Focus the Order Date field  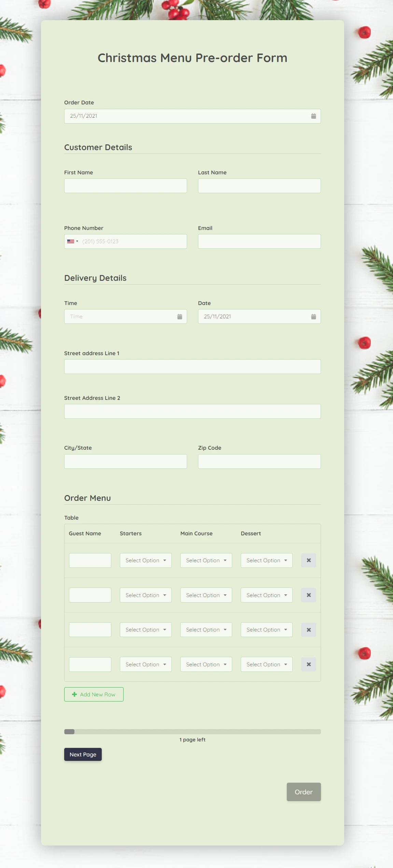[x=193, y=116]
